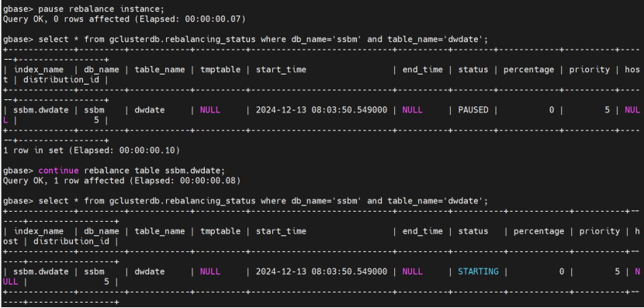Click the 'continue' keyword in magenta
This screenshot has width=644, height=308.
point(58,171)
